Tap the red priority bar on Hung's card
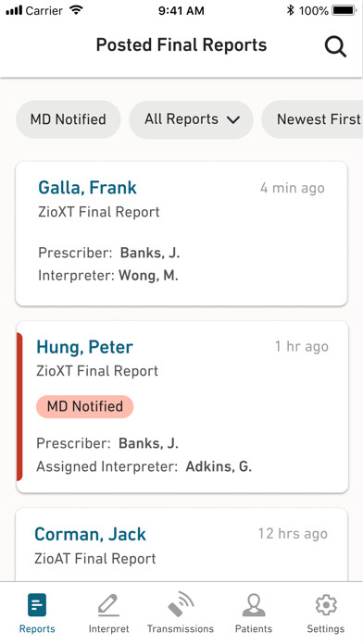The height and width of the screenshot is (644, 363). (x=19, y=406)
